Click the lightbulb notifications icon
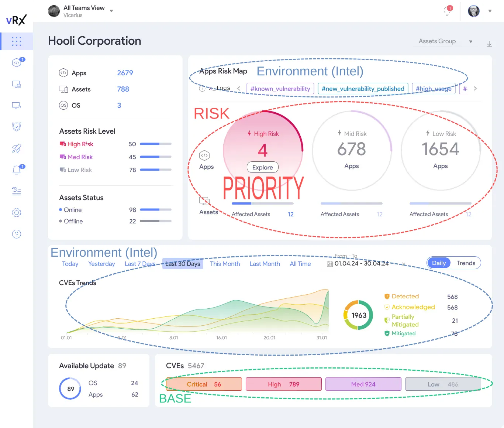Image resolution: width=504 pixels, height=428 pixels. click(x=448, y=11)
